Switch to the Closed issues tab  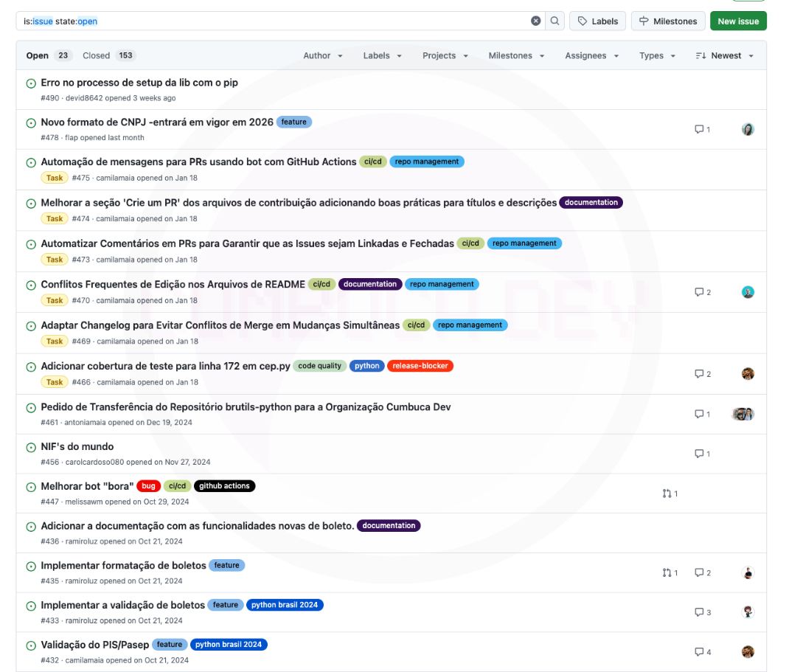tap(108, 56)
